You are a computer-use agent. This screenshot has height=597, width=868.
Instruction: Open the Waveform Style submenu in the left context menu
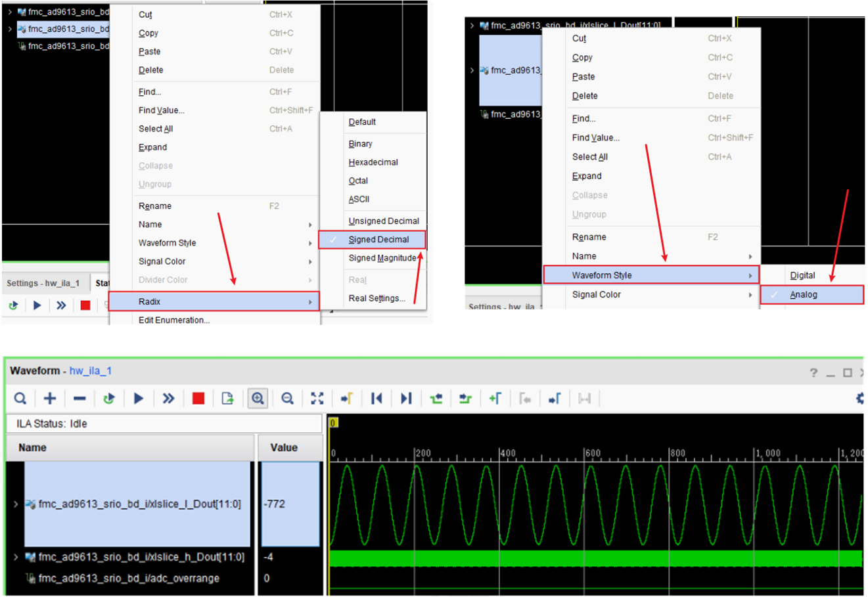coord(214,243)
